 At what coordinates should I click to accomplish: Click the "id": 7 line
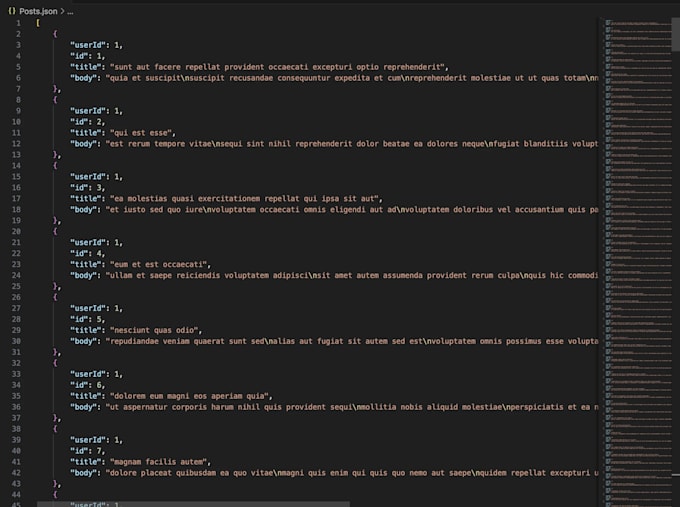coord(88,451)
